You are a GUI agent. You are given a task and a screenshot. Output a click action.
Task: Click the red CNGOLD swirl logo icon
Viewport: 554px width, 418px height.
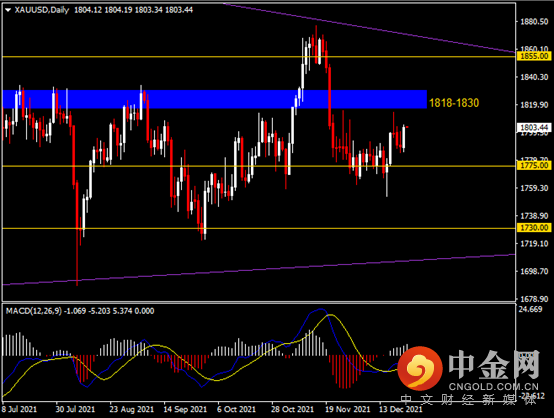pyautogui.click(x=420, y=368)
